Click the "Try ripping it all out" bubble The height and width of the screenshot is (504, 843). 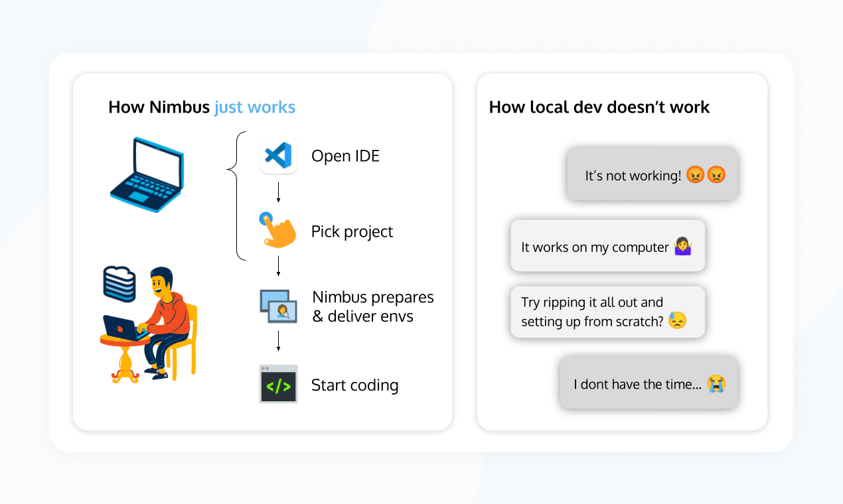pyautogui.click(x=607, y=312)
